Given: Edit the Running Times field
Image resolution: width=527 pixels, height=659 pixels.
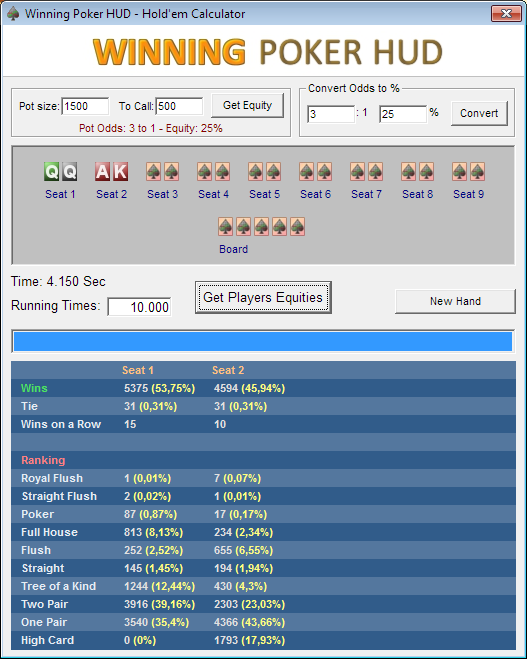Looking at the screenshot, I should click(x=139, y=307).
